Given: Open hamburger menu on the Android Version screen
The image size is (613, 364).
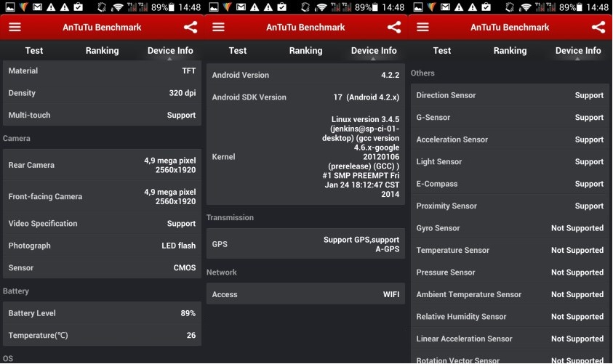Looking at the screenshot, I should tap(218, 28).
